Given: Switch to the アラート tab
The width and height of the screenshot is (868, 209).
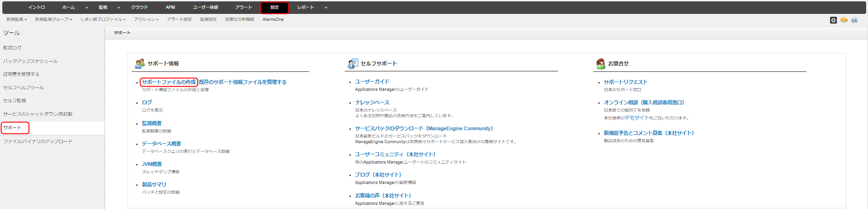Looking at the screenshot, I should click(x=243, y=7).
